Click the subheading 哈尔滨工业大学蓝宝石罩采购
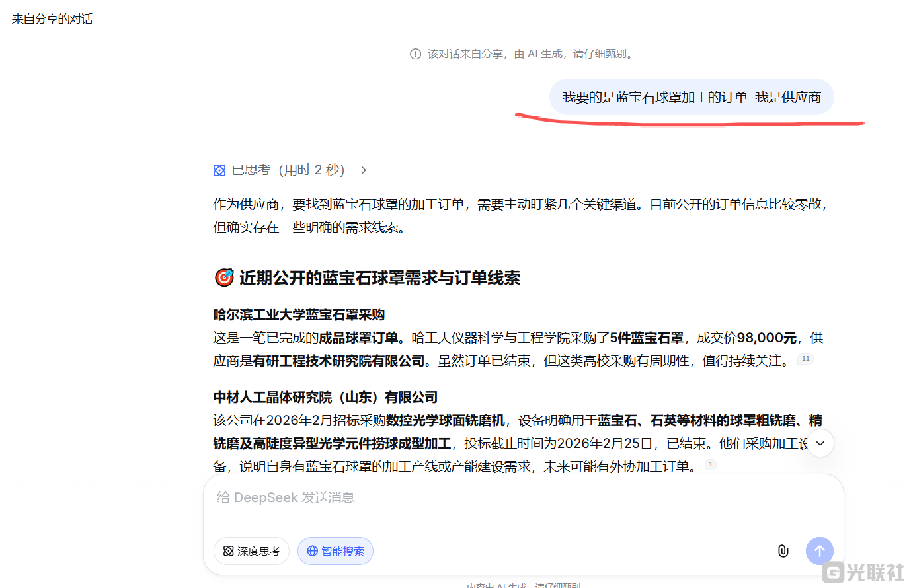 click(299, 314)
